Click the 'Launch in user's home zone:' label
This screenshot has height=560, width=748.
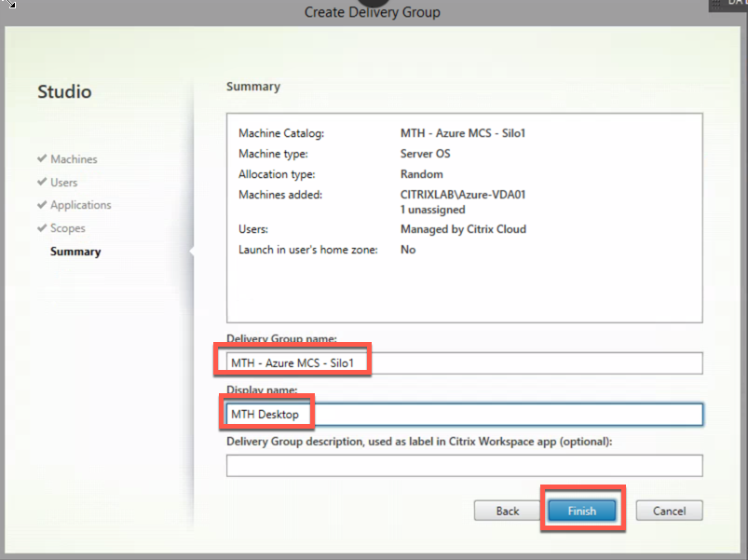(307, 250)
